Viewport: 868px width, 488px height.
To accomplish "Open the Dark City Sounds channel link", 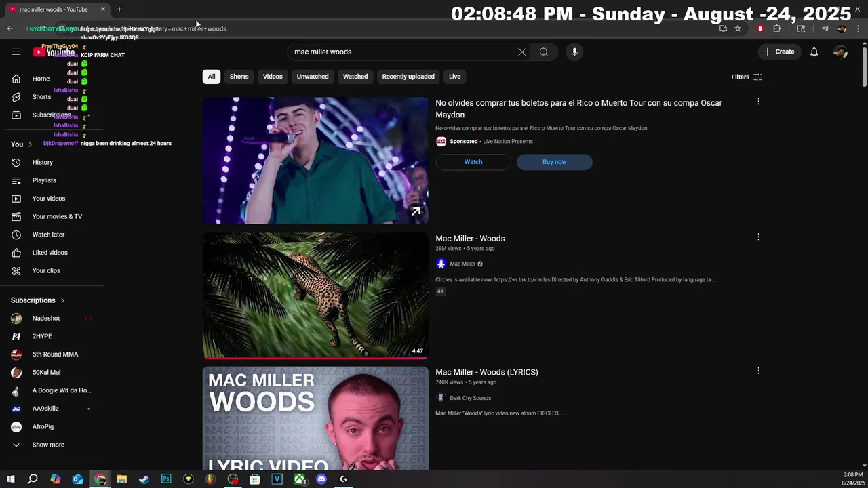I will (470, 398).
